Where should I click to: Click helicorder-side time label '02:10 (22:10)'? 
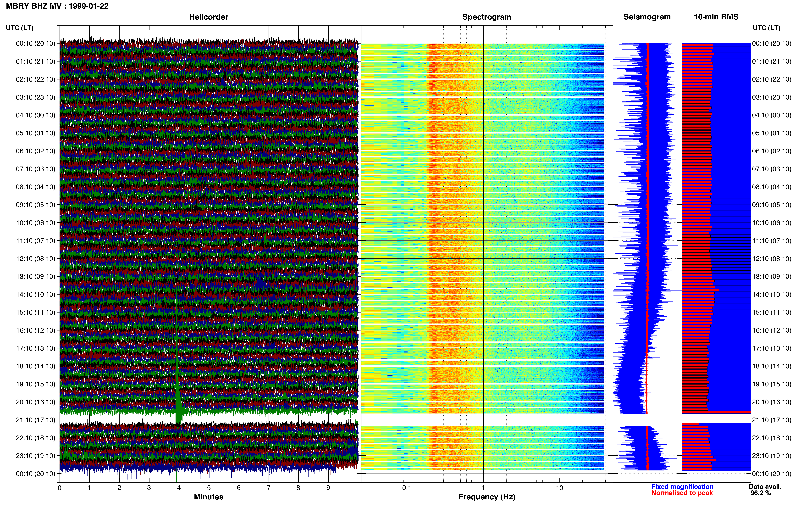(36, 79)
